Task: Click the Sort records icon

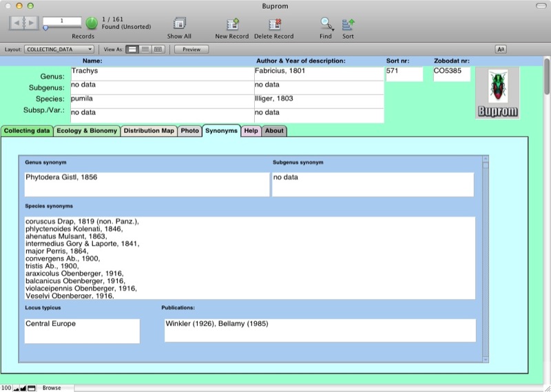Action: (x=348, y=24)
